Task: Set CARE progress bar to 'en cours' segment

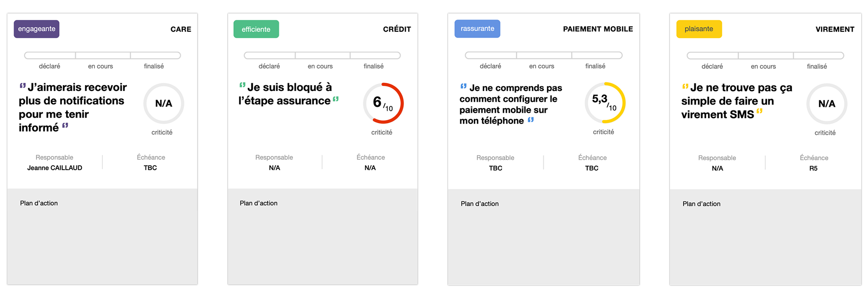Action: click(x=103, y=55)
